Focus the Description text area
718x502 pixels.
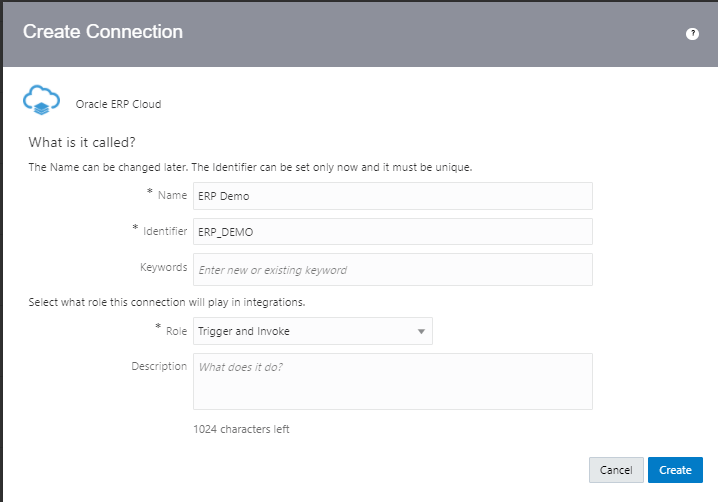click(x=392, y=381)
